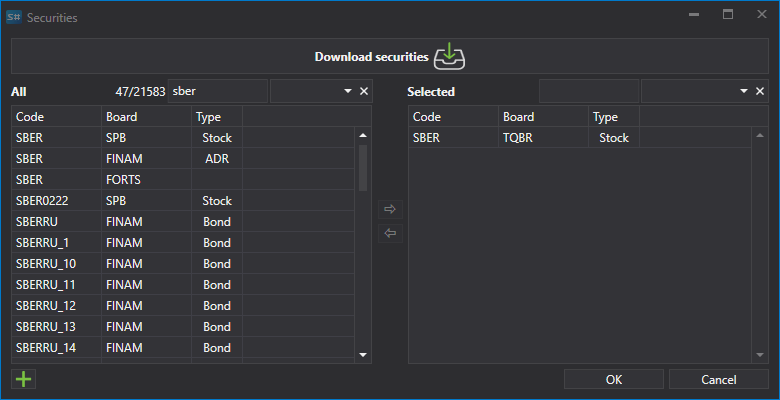Sort All list by Board header
Screen dimensions: 780x400
(x=147, y=116)
